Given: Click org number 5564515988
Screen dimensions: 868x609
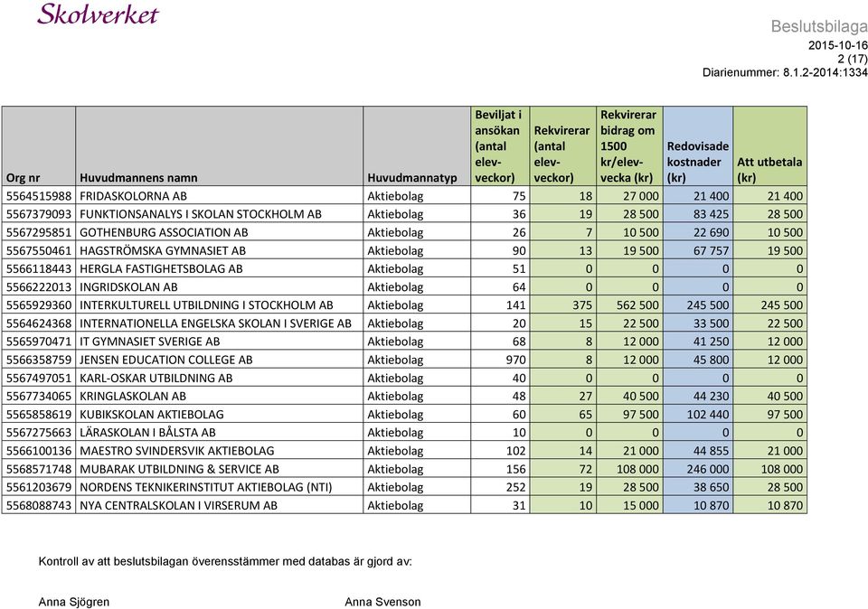Looking at the screenshot, I should click(x=39, y=196).
